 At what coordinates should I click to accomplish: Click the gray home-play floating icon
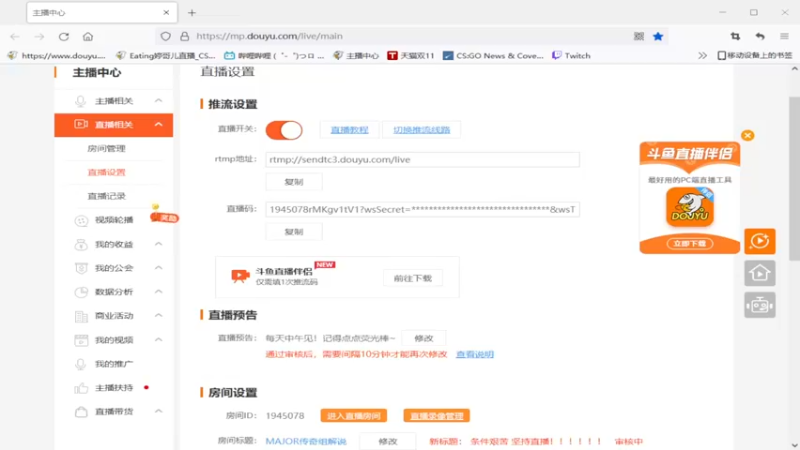point(760,273)
